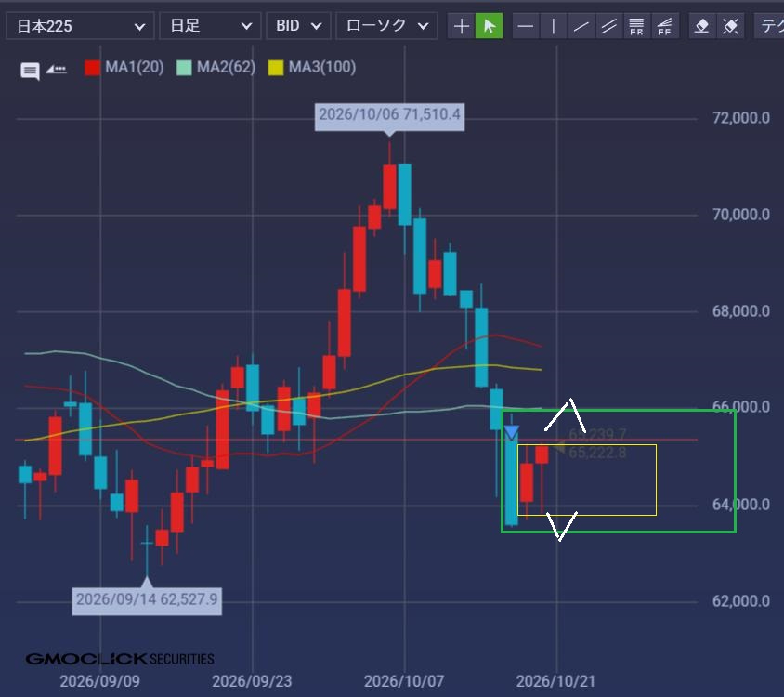Image resolution: width=784 pixels, height=697 pixels.
Task: Open the BID price type dropdown
Action: coord(298,25)
